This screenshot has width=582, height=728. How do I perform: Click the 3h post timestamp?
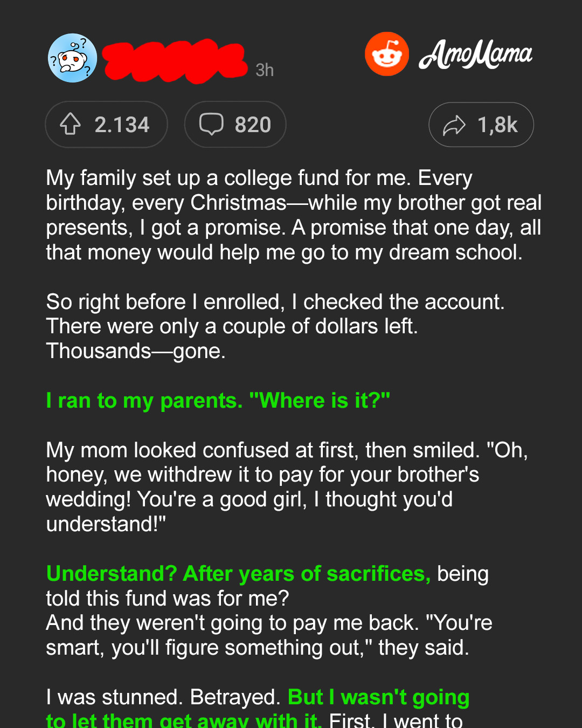pyautogui.click(x=265, y=70)
